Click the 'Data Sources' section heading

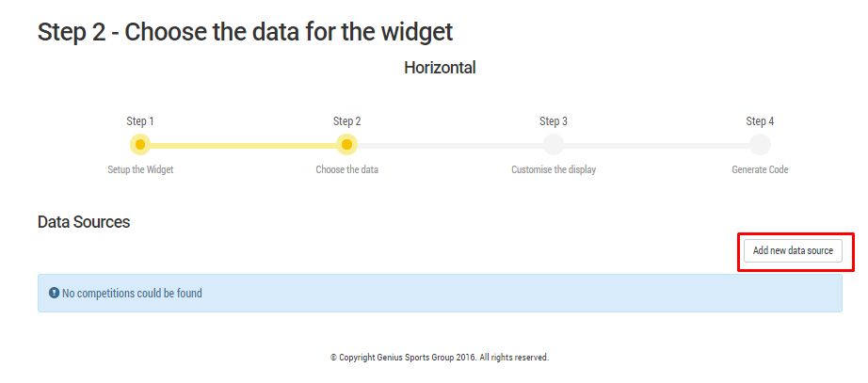84,222
